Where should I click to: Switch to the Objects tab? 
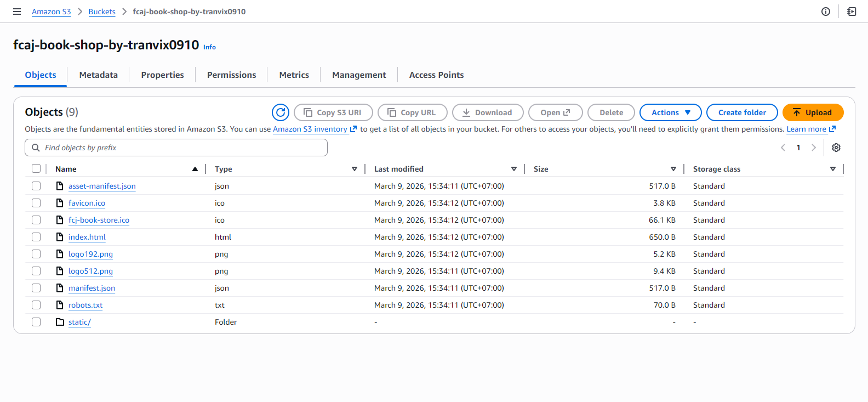[41, 75]
